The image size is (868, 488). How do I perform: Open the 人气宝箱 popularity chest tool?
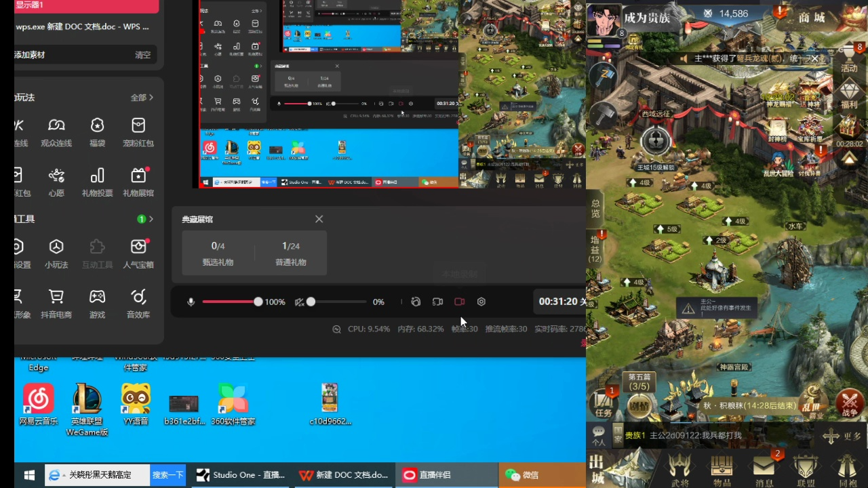pos(138,253)
